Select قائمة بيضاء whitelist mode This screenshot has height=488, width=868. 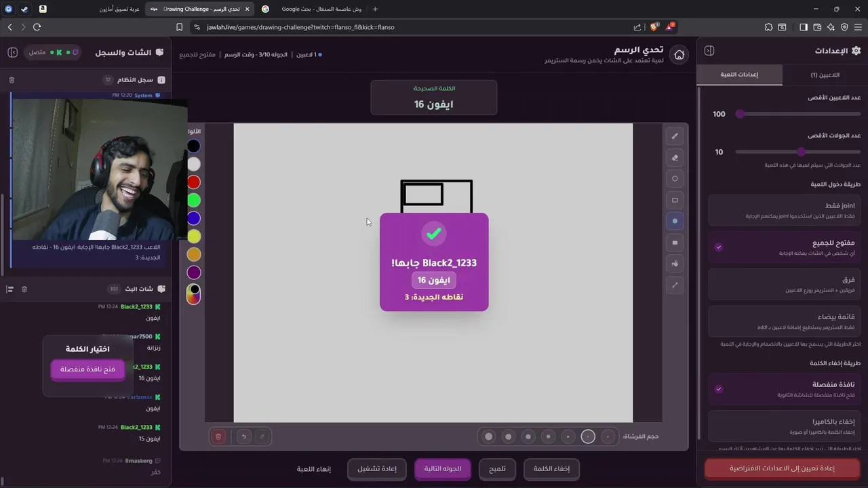pyautogui.click(x=785, y=322)
